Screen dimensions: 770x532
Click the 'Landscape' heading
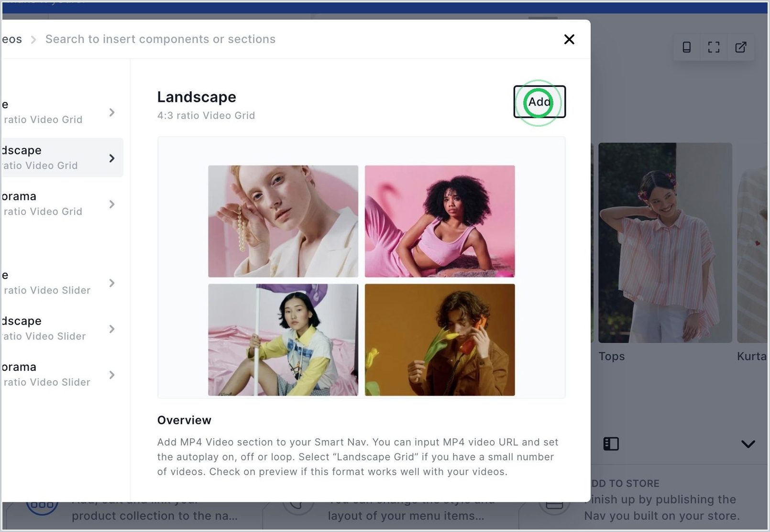pos(197,97)
